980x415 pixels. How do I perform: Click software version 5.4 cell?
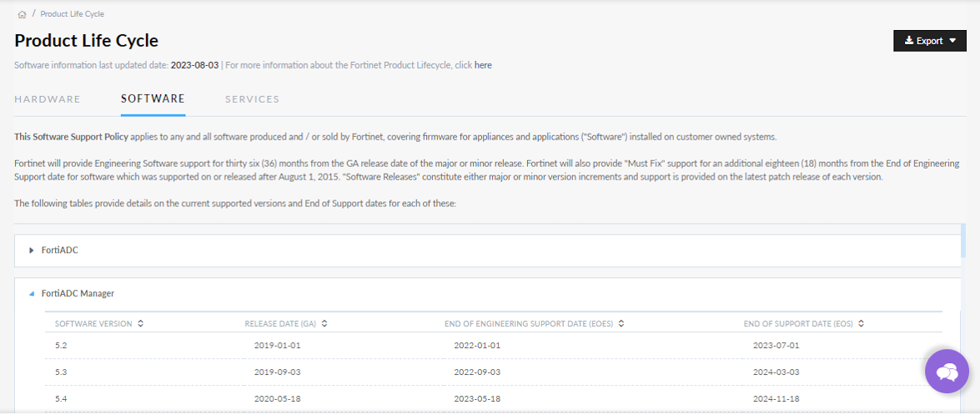[x=61, y=399]
